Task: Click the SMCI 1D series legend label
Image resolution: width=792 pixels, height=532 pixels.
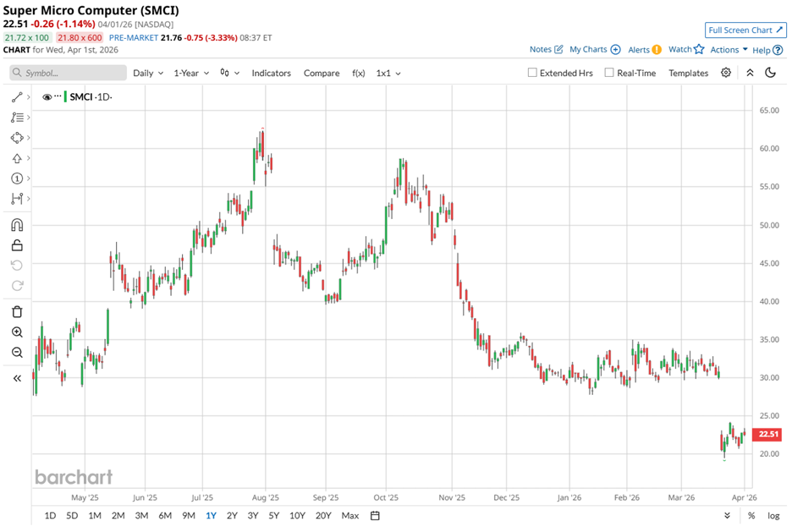Action: click(x=91, y=97)
